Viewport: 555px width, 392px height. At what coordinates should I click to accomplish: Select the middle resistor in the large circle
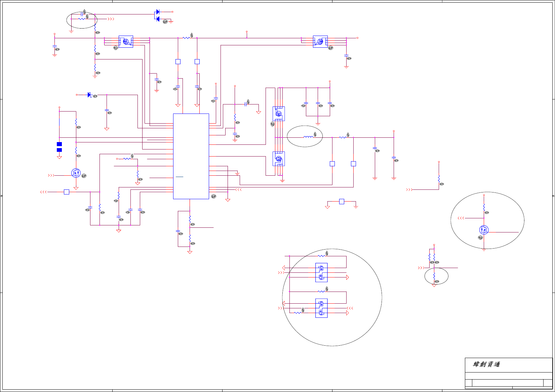(321, 292)
